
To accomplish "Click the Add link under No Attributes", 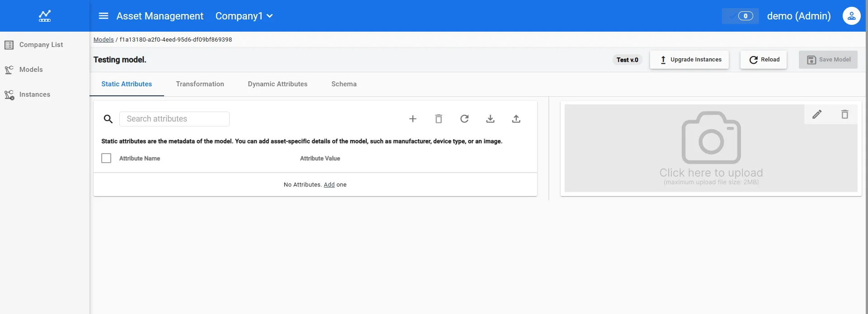I will point(329,185).
